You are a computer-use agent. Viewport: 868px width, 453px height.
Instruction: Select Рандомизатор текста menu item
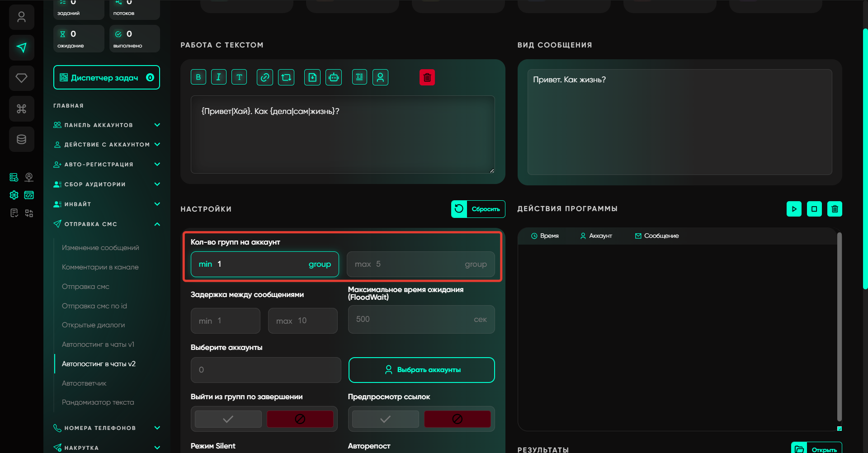[x=98, y=402]
